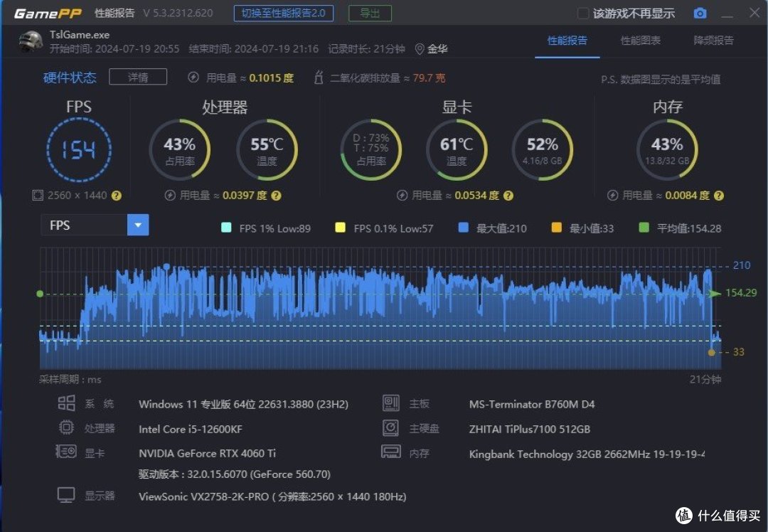Click the yellow FPS 0.1% Low swatch
Screen dimensions: 768x532
tap(340, 228)
